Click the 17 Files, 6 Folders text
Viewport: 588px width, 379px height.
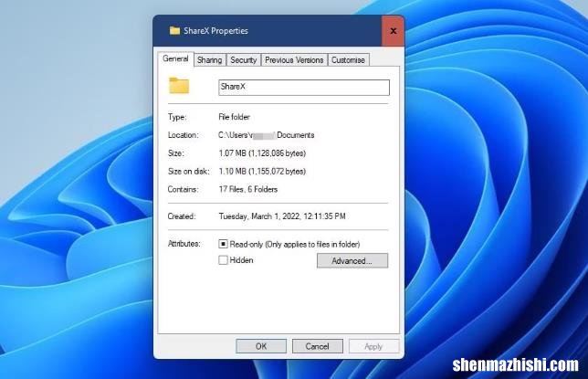coord(247,189)
